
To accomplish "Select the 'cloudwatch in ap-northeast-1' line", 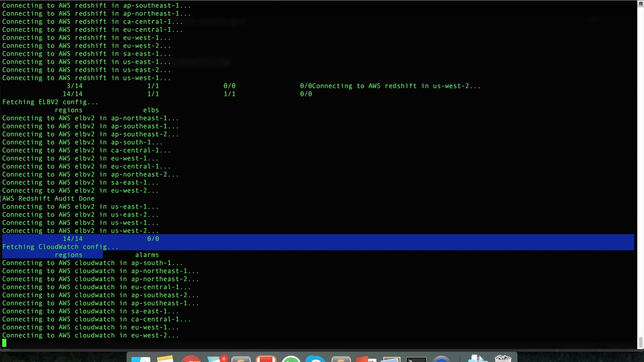I will click(x=101, y=271).
